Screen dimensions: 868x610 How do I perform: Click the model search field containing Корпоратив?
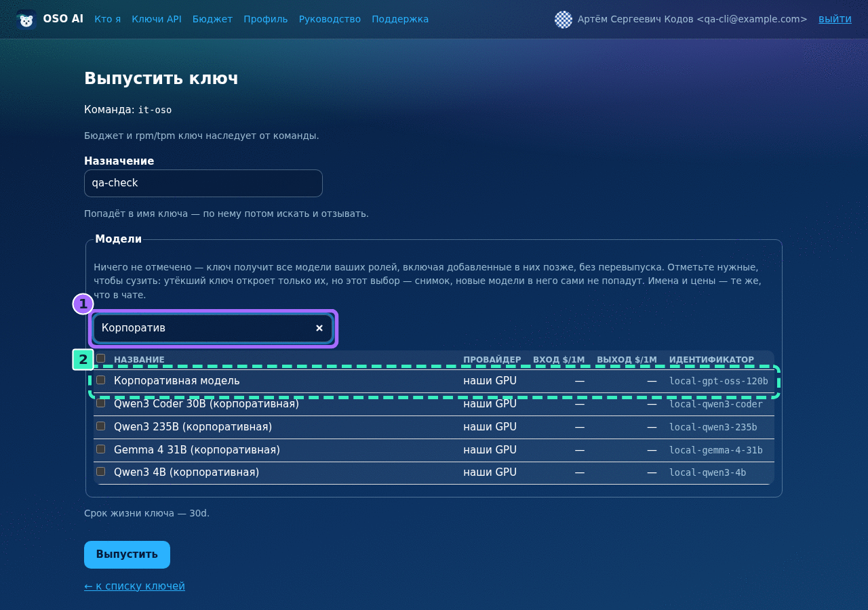pos(213,328)
